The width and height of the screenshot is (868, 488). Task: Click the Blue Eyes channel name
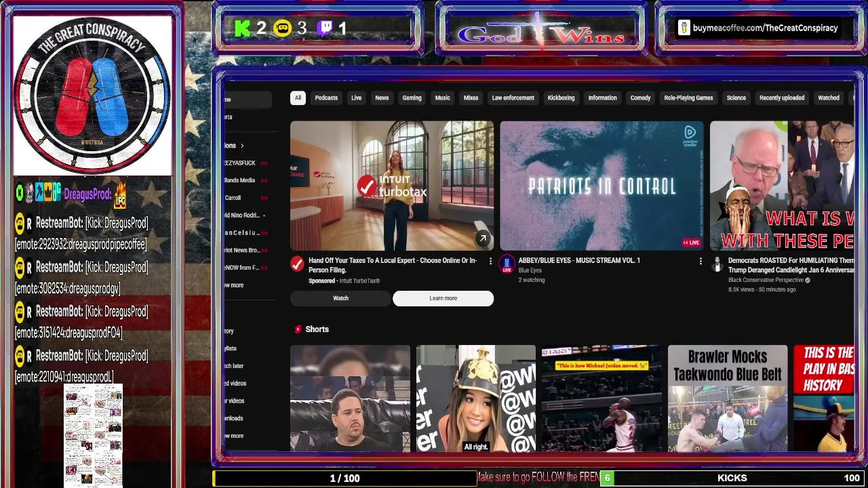[x=530, y=270]
